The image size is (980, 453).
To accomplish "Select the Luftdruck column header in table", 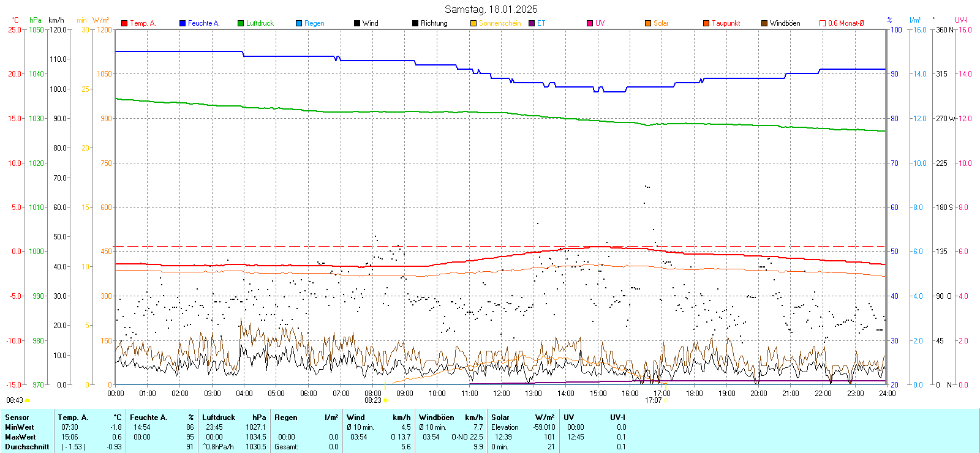I will tap(219, 417).
